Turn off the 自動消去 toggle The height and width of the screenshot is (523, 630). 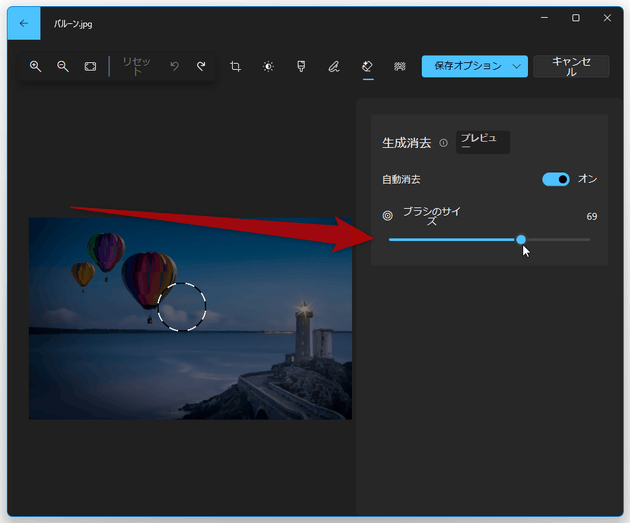tap(556, 179)
